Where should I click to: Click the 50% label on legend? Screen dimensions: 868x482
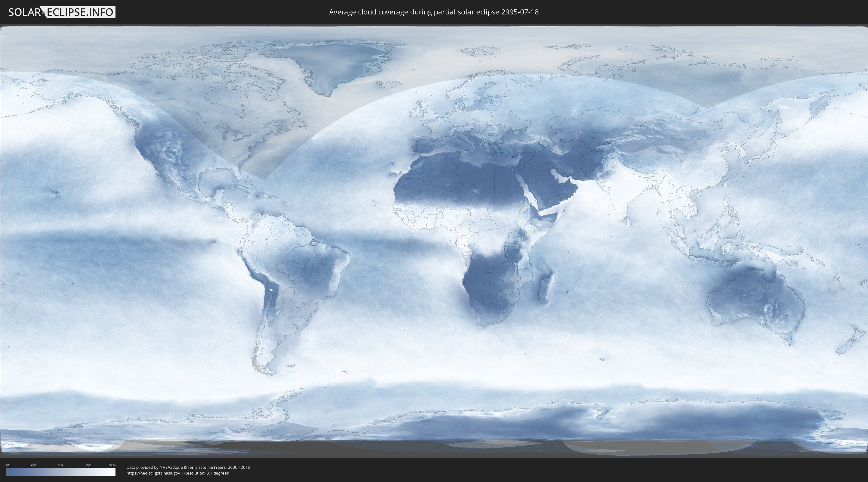[x=61, y=465]
